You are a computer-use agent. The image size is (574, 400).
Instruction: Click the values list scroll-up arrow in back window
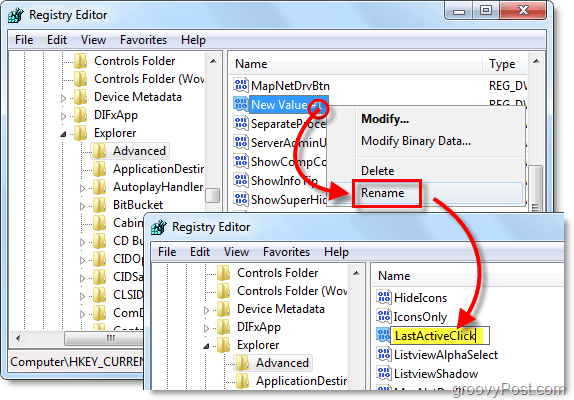pos(536,61)
